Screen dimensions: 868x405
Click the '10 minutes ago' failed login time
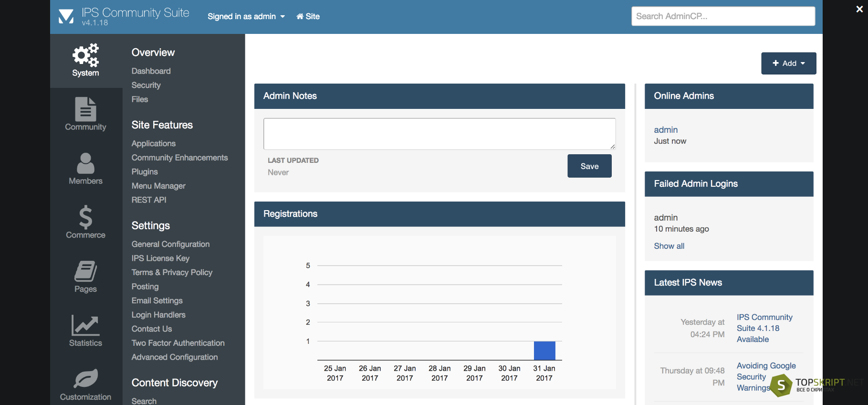(x=681, y=229)
